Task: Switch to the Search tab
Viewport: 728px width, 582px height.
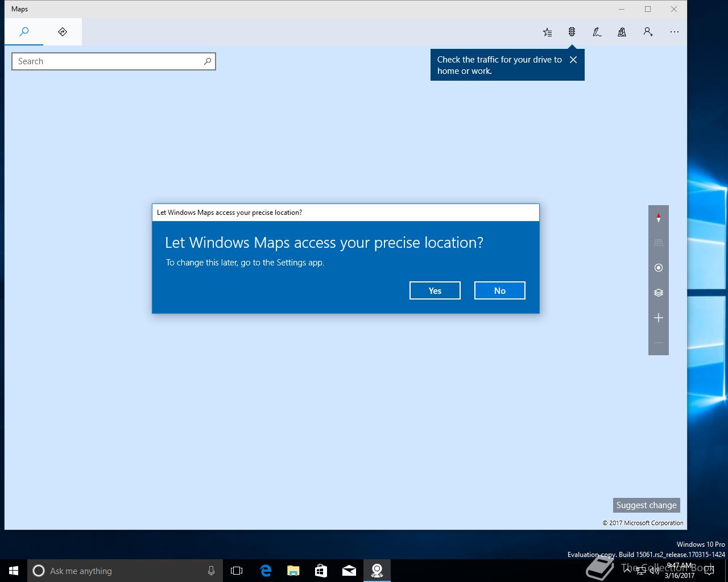Action: [x=24, y=32]
